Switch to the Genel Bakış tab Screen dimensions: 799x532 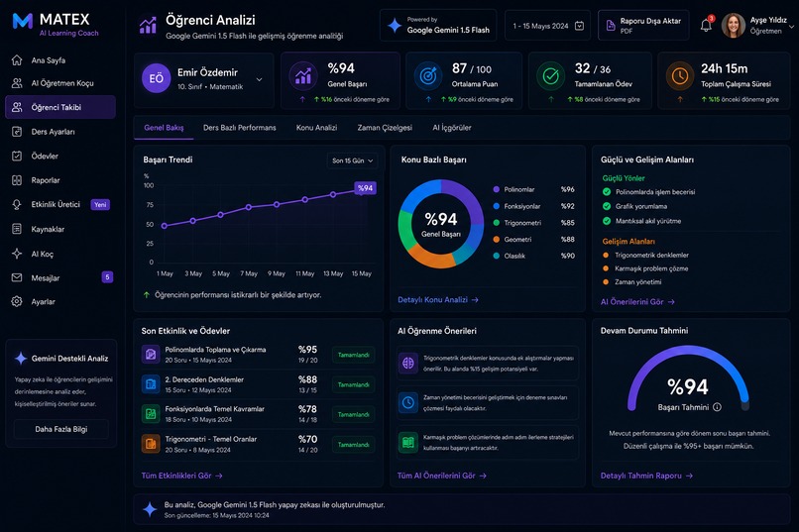point(164,128)
